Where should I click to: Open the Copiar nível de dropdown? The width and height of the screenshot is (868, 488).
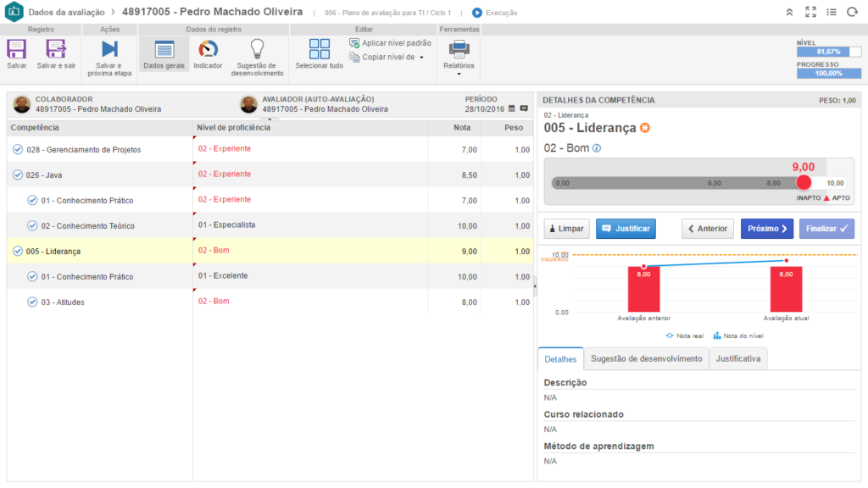[421, 58]
